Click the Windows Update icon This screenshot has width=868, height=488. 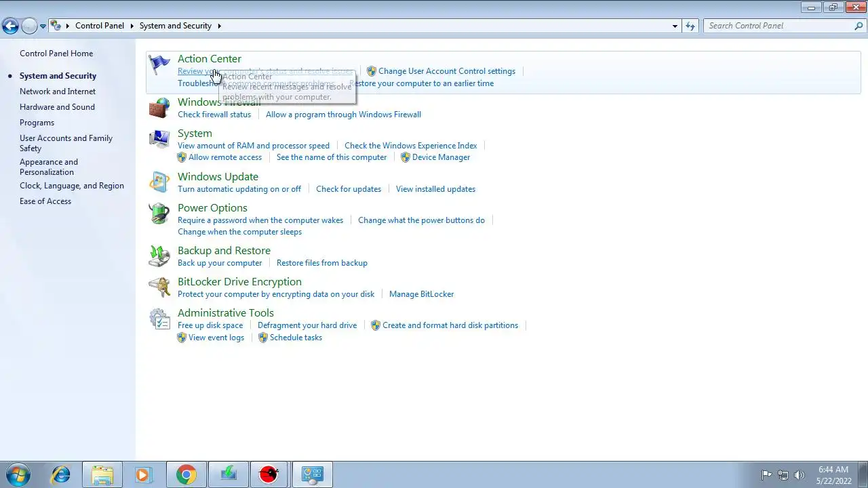[159, 182]
